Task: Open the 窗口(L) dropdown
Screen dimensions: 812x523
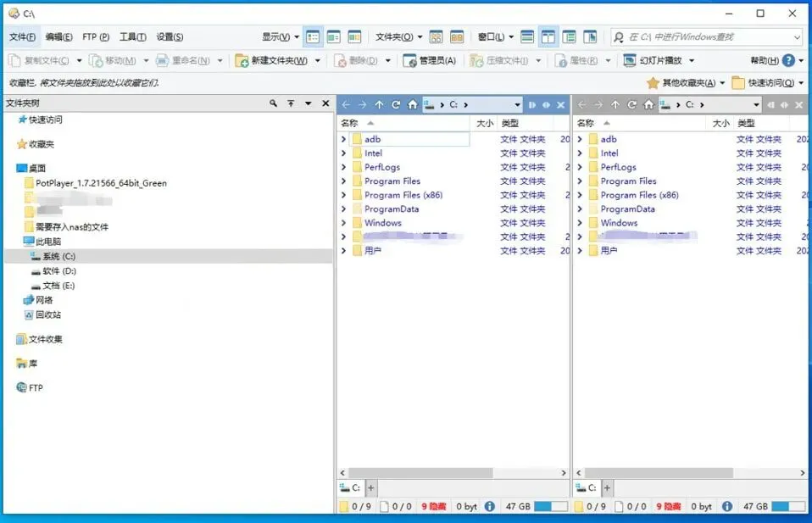Action: pyautogui.click(x=495, y=36)
